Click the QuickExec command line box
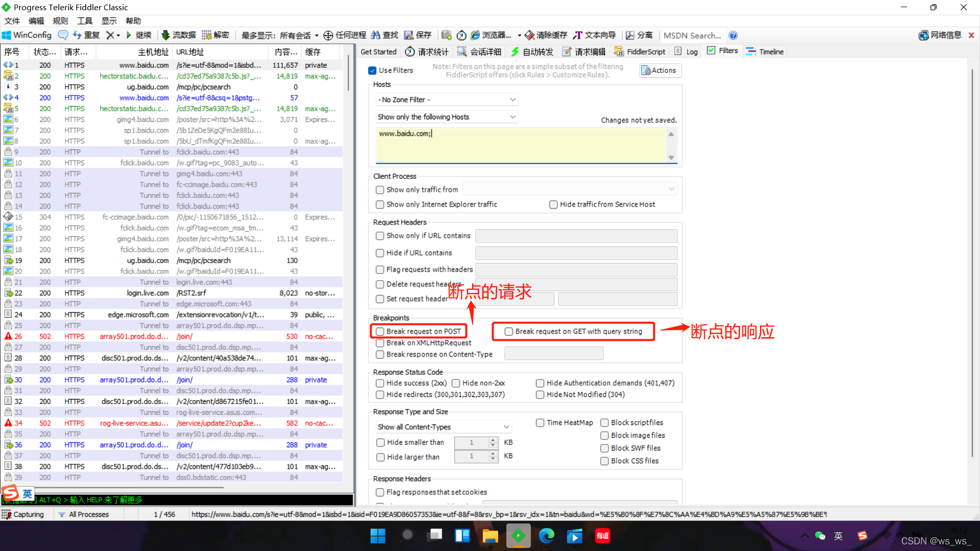 [x=177, y=500]
